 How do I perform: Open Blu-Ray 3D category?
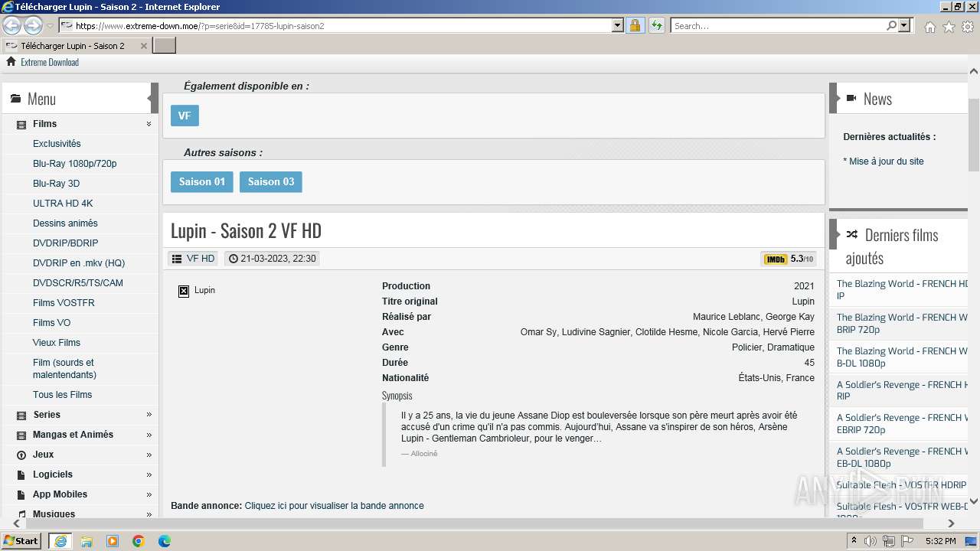pyautogui.click(x=56, y=184)
